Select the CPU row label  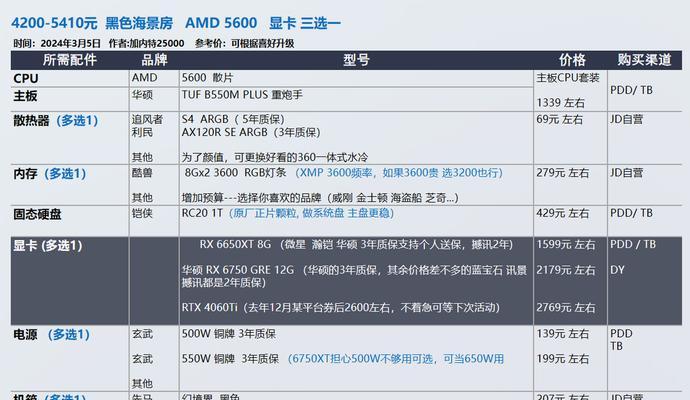[26, 78]
